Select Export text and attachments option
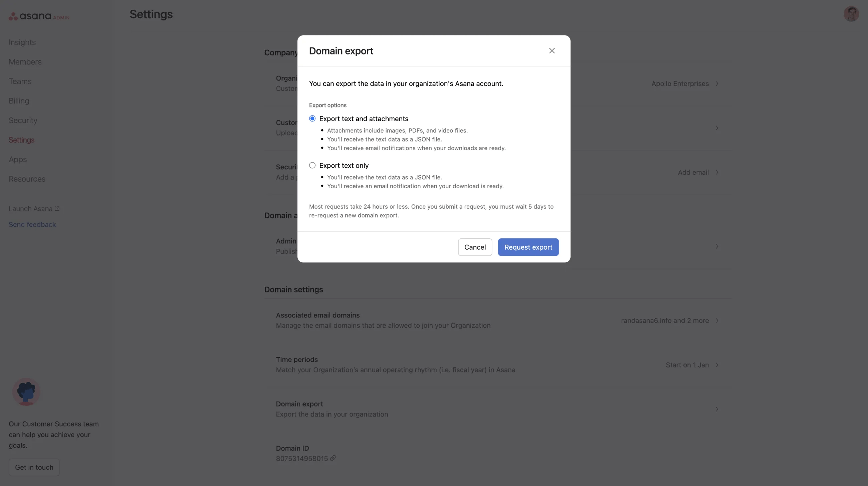 tap(312, 118)
